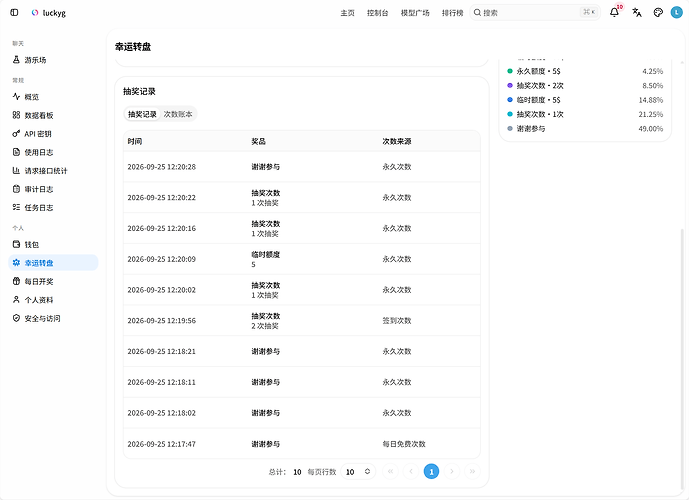Viewport: 689px width, 500px height.
Task: Click the 幸运转盘 wheel icon
Action: tap(16, 263)
